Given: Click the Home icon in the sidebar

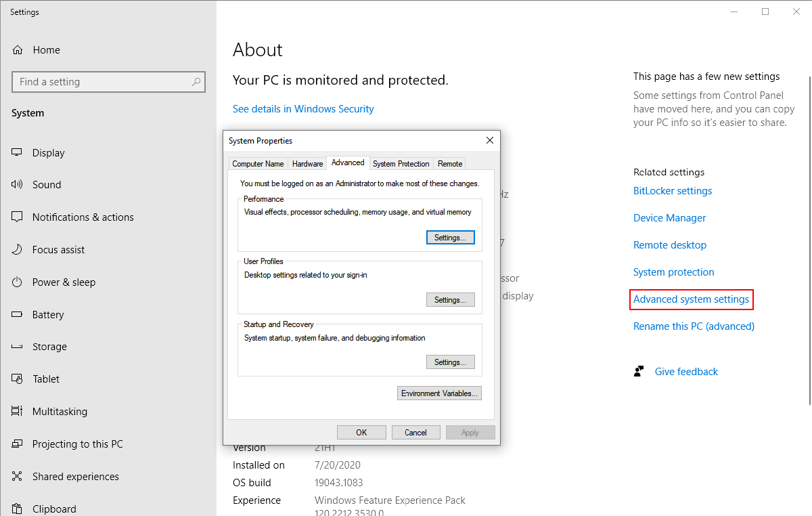Looking at the screenshot, I should pyautogui.click(x=18, y=50).
